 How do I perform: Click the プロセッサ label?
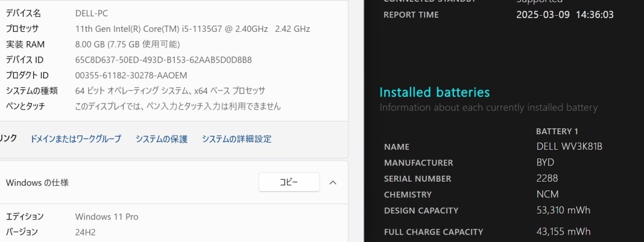tap(22, 29)
